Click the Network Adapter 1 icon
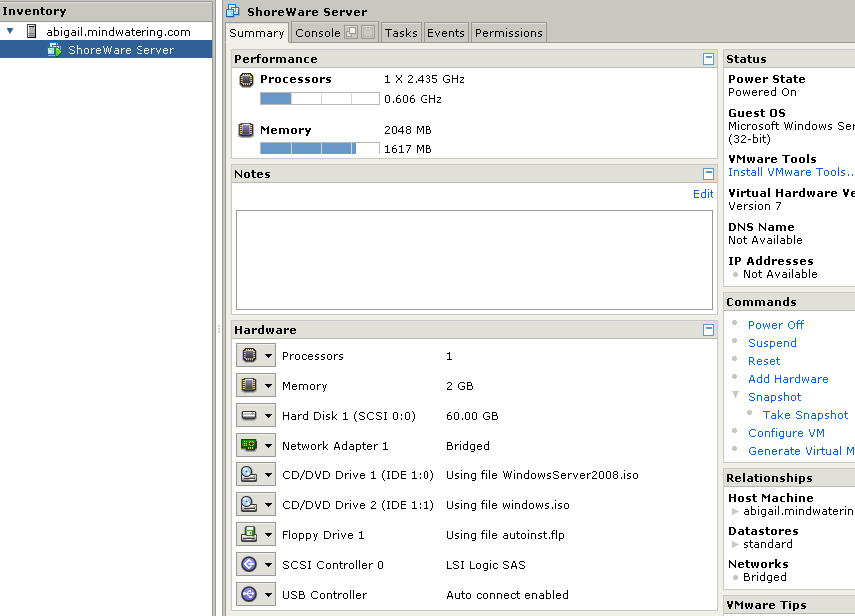The image size is (855, 616). click(x=249, y=446)
